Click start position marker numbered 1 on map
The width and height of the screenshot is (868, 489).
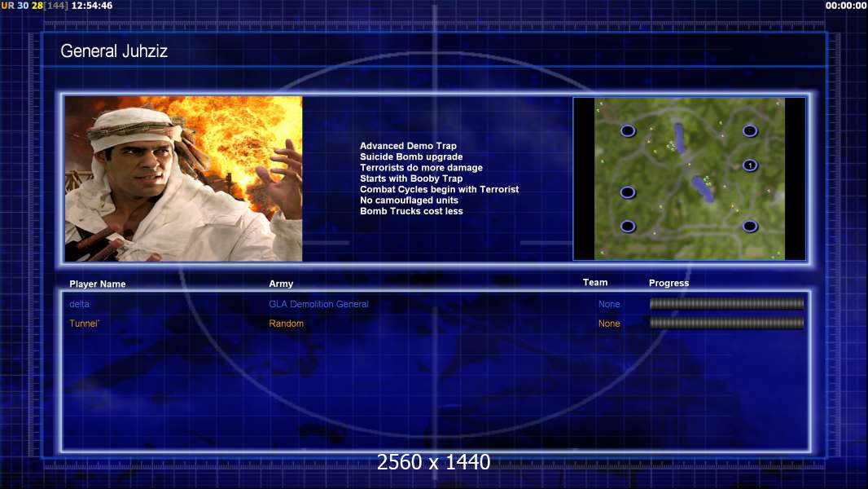[x=750, y=165]
